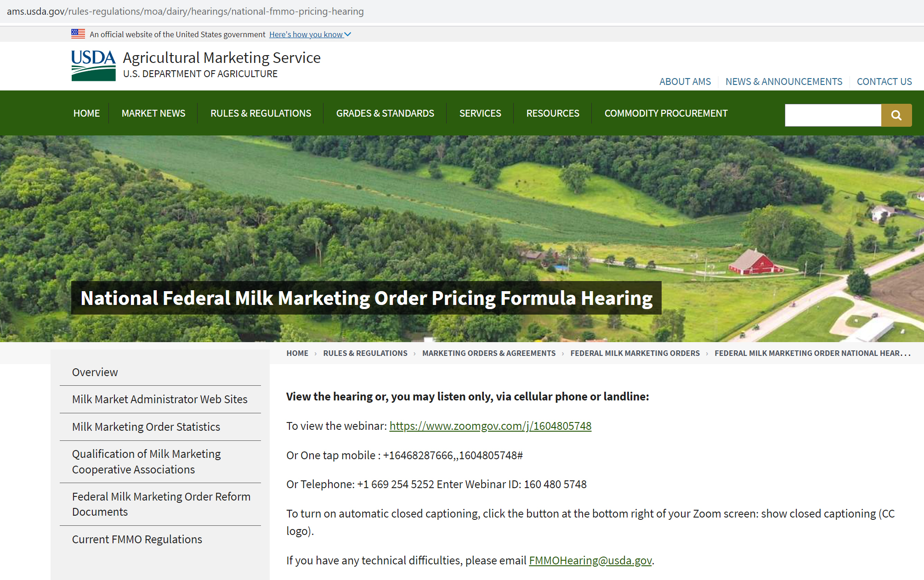The width and height of the screenshot is (924, 580).
Task: Click the site search input field
Action: coord(833,115)
